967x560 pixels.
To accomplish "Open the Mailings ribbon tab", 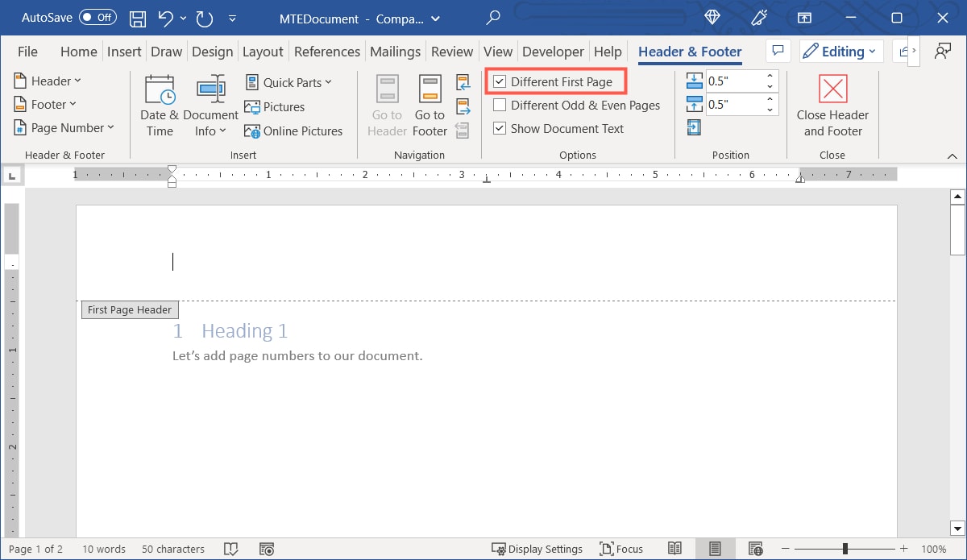I will coord(395,51).
